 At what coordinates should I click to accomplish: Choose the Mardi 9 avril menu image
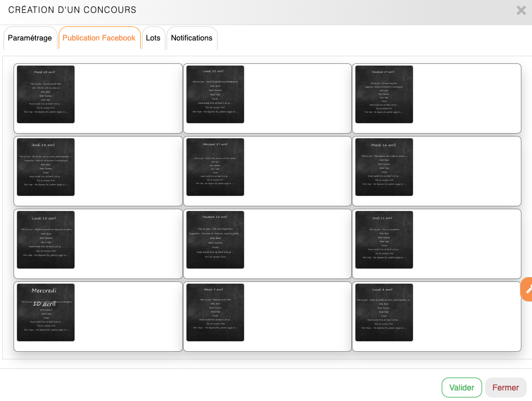[x=215, y=312]
